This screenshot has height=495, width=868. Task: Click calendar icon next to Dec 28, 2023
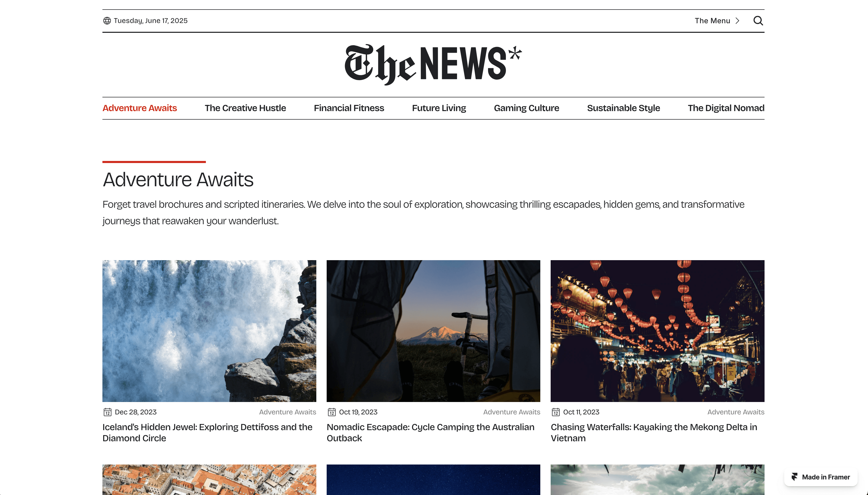(108, 412)
